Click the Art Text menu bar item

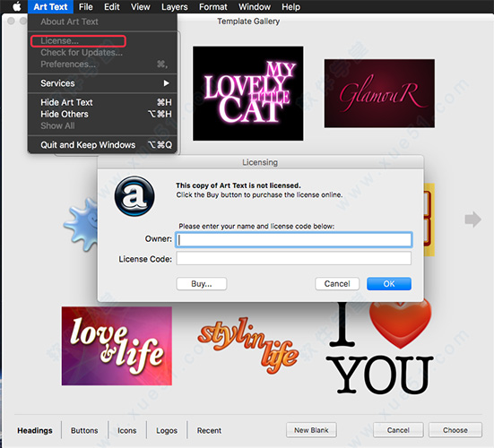click(50, 6)
